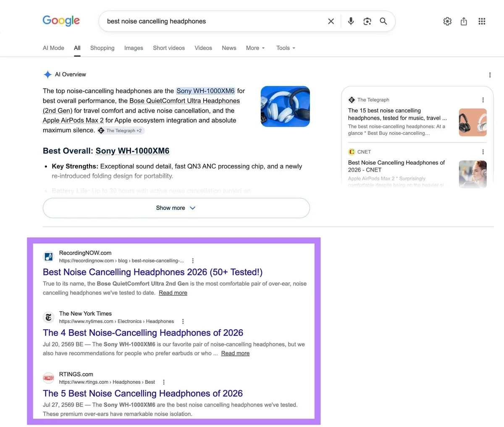
Task: Open the AI Overview headphones image thumbnail
Action: [x=285, y=107]
